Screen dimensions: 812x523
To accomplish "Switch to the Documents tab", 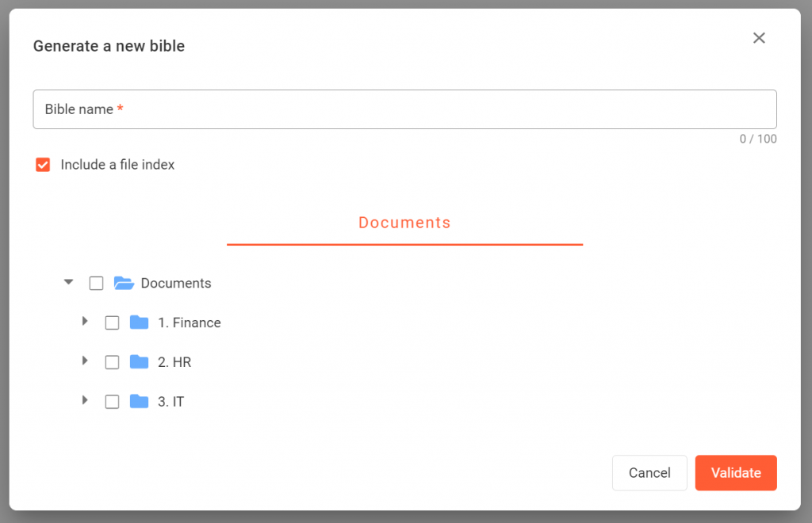I will point(404,223).
